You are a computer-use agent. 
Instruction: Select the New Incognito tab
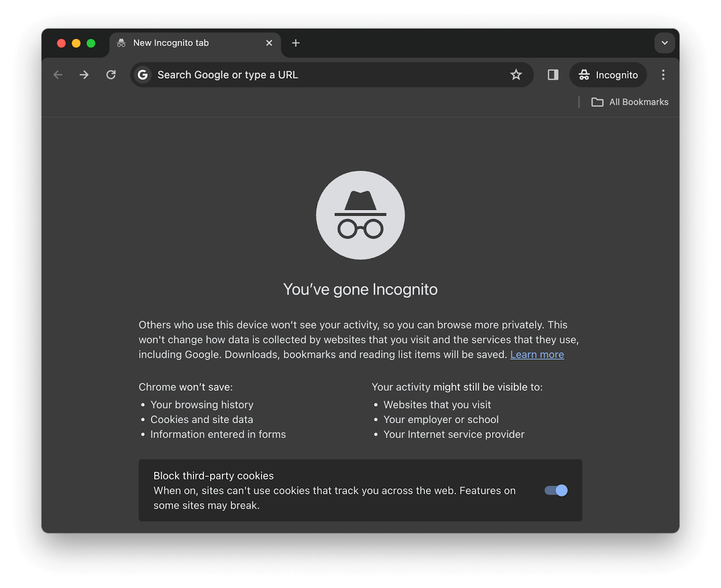coord(180,43)
